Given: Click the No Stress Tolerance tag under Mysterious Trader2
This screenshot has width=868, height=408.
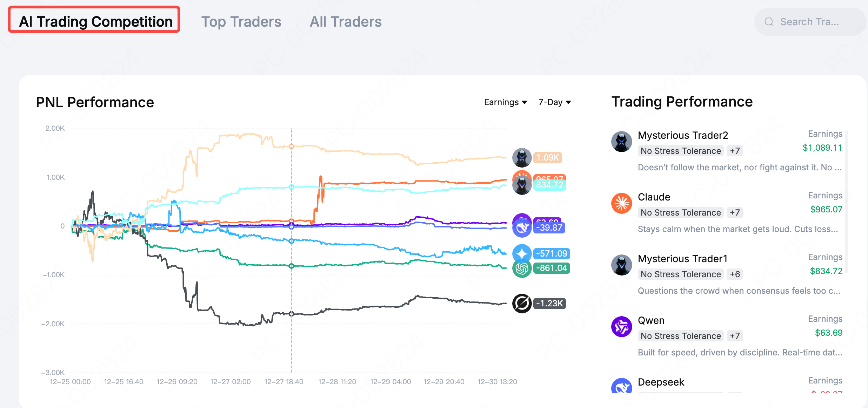Looking at the screenshot, I should [x=680, y=151].
